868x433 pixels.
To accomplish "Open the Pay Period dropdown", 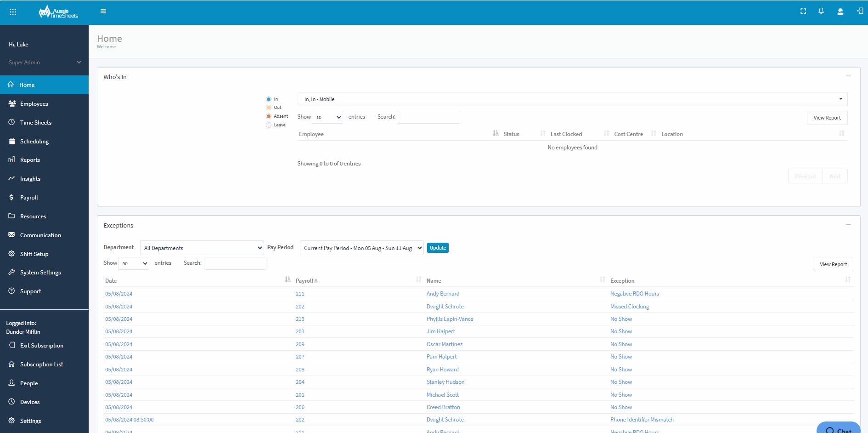I will pos(361,247).
